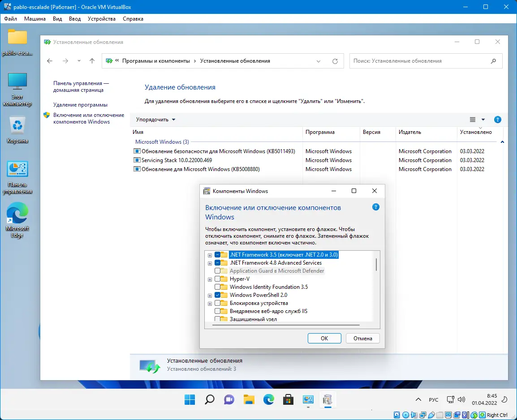Open help in Installed Updates toolbar
Viewport: 517px width, 420px height.
(x=498, y=120)
